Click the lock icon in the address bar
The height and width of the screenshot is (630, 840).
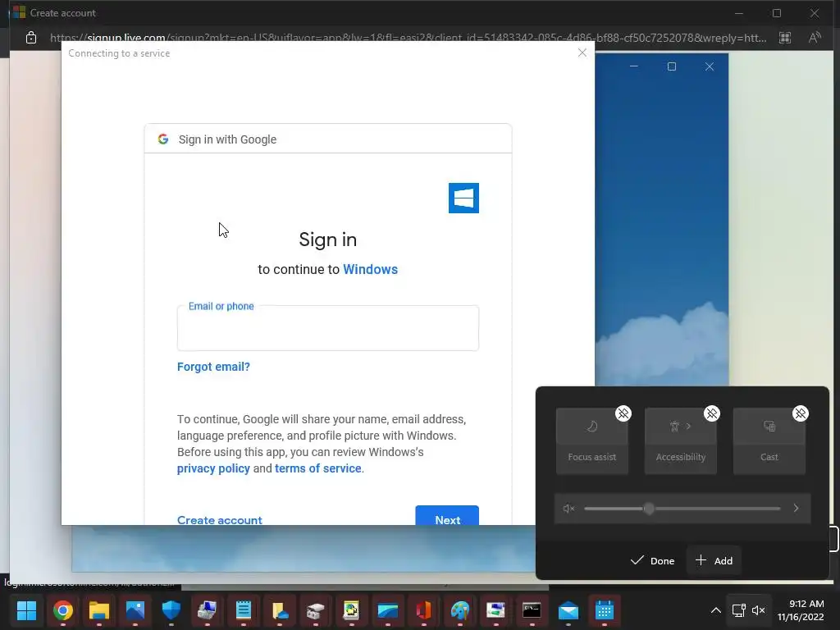[31, 38]
